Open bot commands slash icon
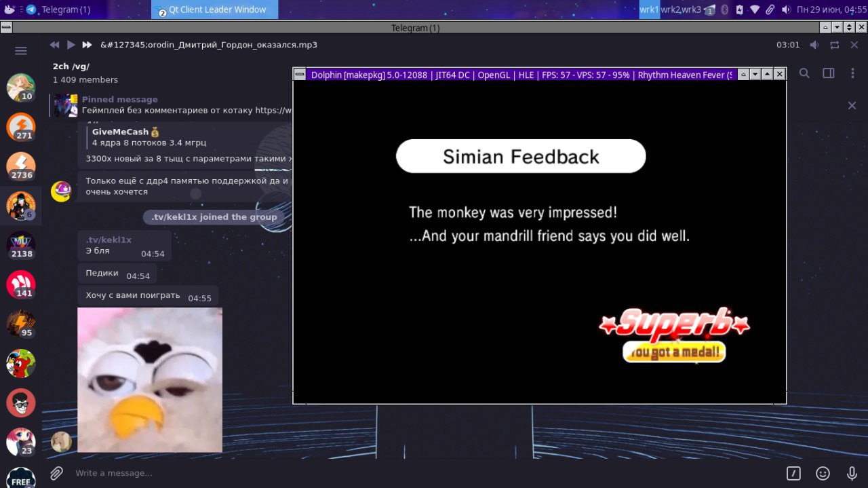The height and width of the screenshot is (488, 868). pos(793,473)
